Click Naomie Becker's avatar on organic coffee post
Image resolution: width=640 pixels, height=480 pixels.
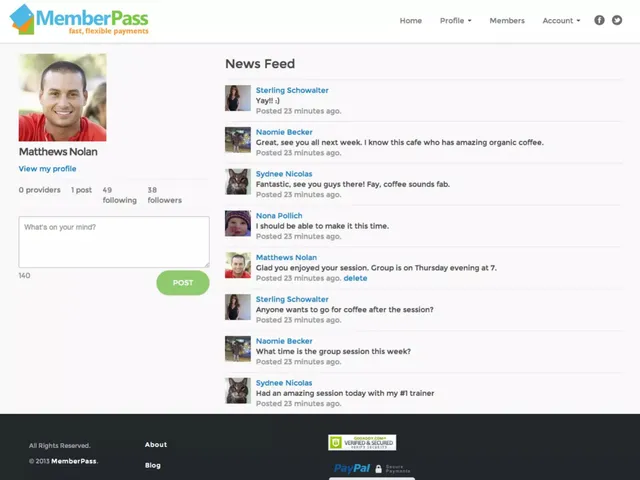click(238, 140)
